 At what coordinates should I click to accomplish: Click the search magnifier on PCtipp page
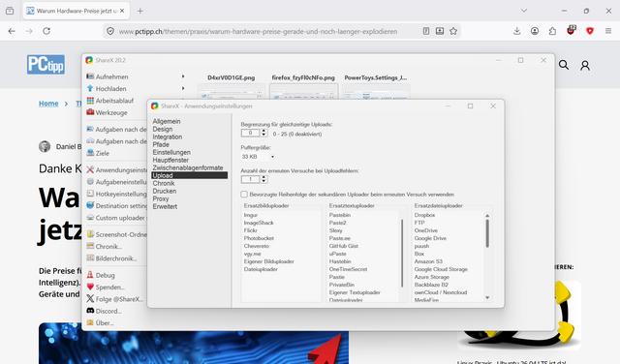point(564,65)
